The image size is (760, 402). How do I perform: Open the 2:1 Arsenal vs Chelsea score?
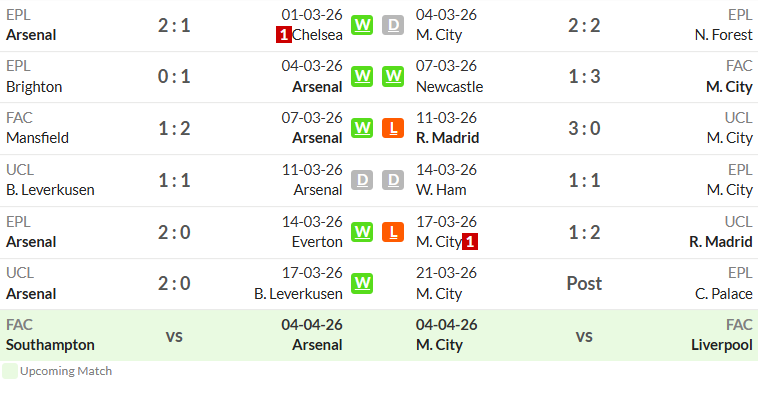pos(174,25)
